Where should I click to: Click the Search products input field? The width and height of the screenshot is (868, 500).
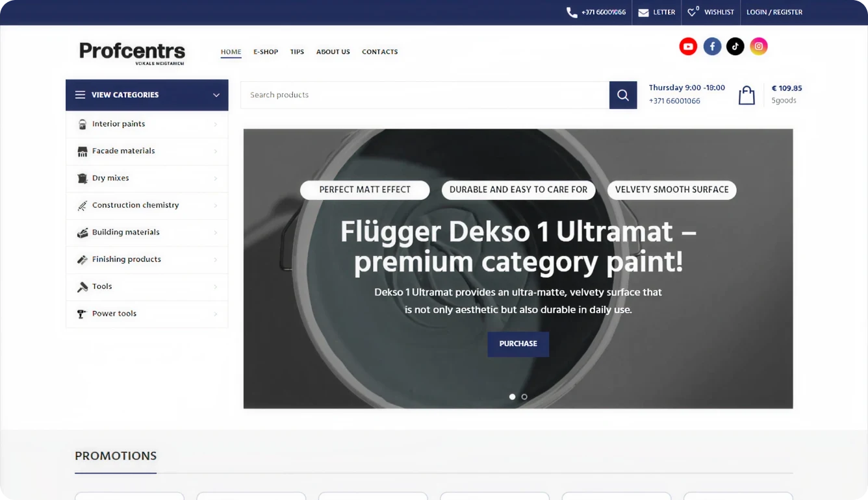tap(425, 95)
